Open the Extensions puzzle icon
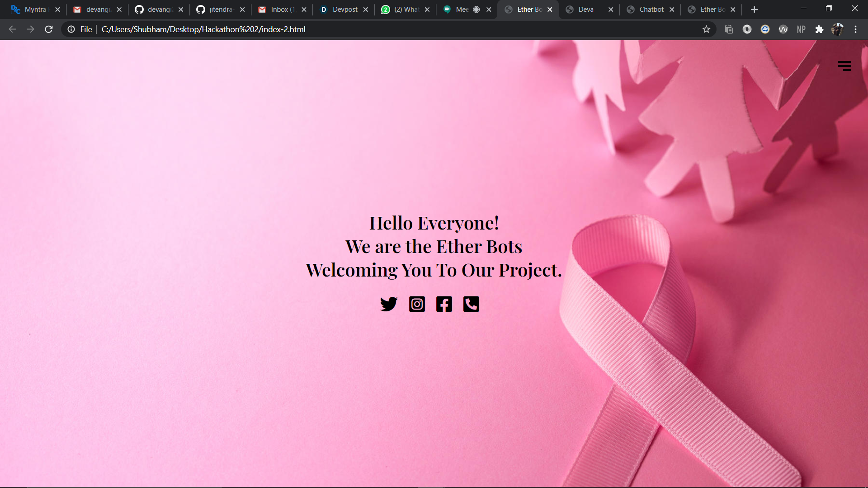The image size is (868, 488). (819, 29)
